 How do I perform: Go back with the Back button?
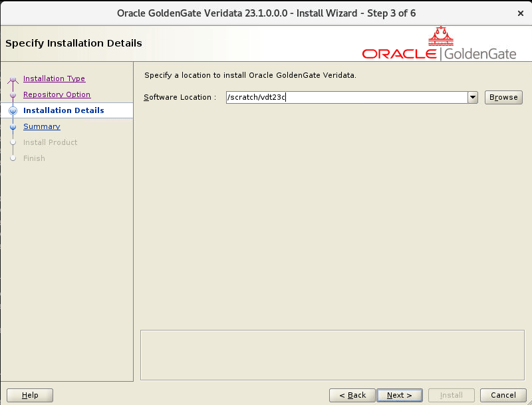[x=352, y=395]
